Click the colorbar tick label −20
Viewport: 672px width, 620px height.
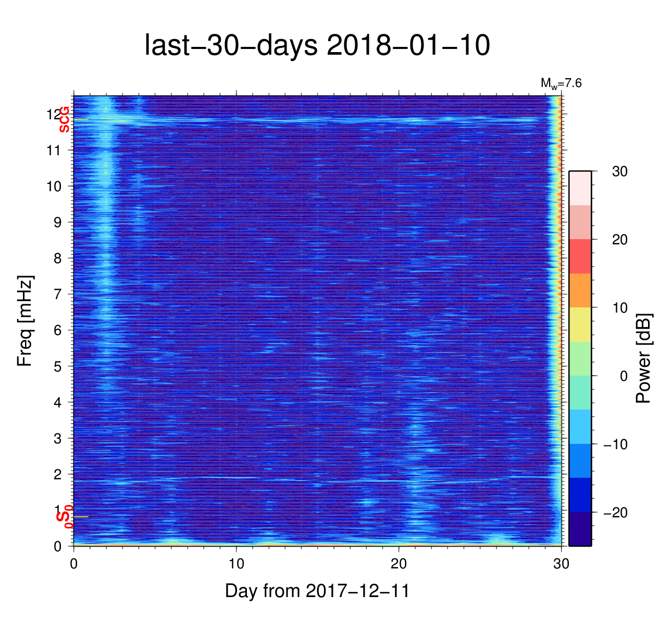tap(615, 513)
